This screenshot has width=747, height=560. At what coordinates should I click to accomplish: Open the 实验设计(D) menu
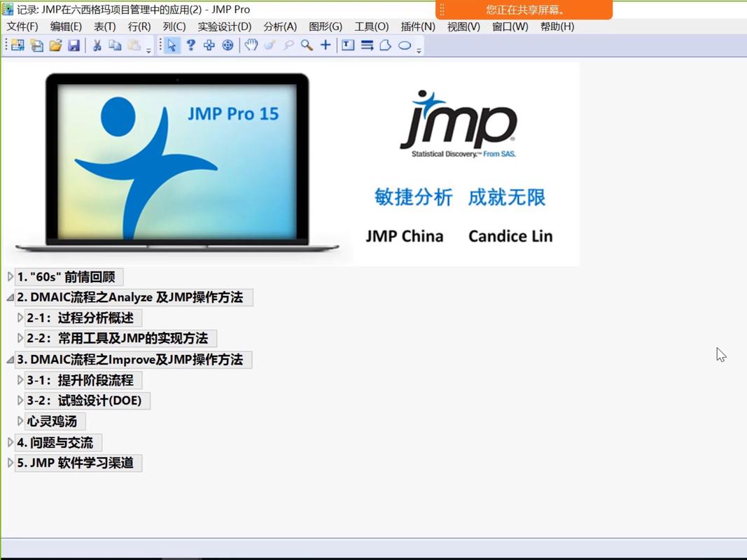point(225,27)
